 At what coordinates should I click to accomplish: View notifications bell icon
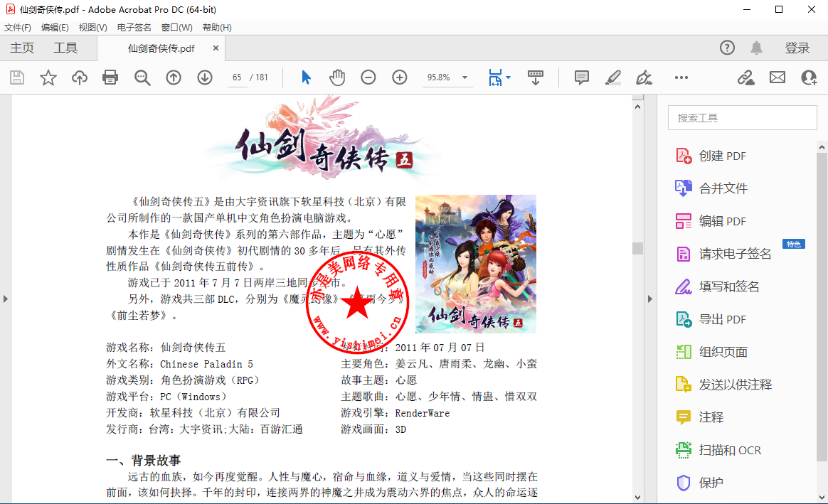tap(756, 48)
